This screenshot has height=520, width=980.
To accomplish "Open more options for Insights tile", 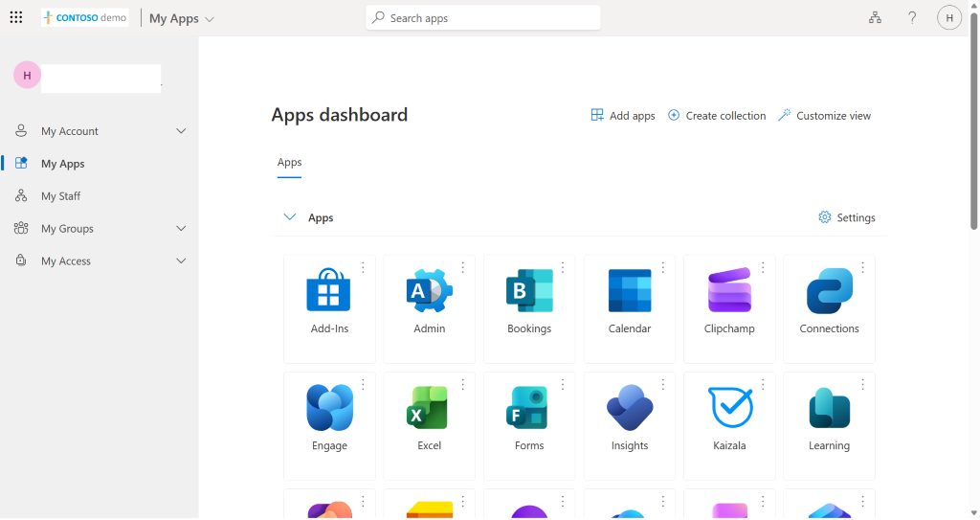I will [662, 384].
